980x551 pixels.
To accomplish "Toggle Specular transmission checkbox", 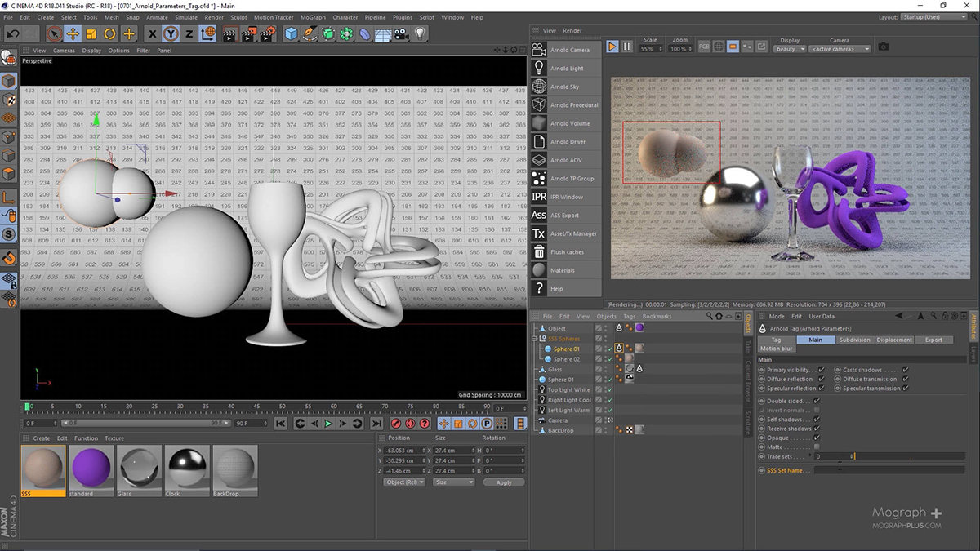I will [906, 389].
